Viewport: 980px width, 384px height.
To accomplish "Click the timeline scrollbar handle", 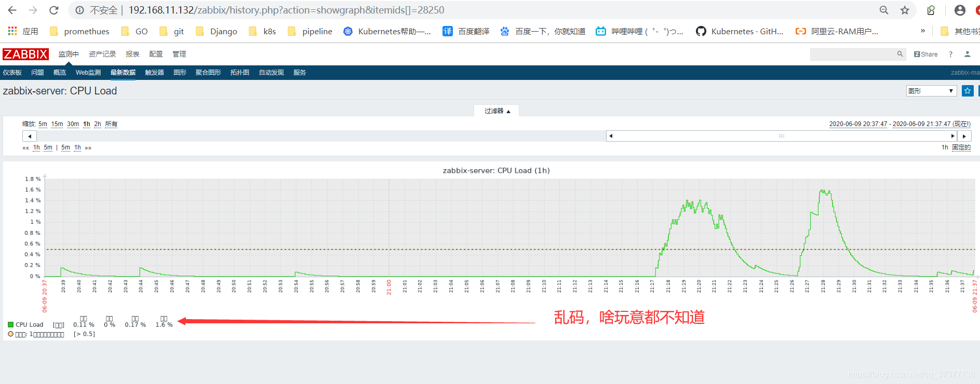I will click(x=781, y=136).
